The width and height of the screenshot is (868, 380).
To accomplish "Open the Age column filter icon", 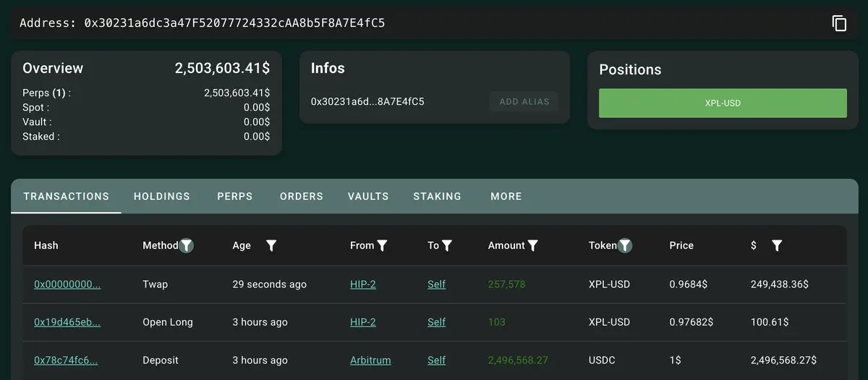I will tap(271, 245).
